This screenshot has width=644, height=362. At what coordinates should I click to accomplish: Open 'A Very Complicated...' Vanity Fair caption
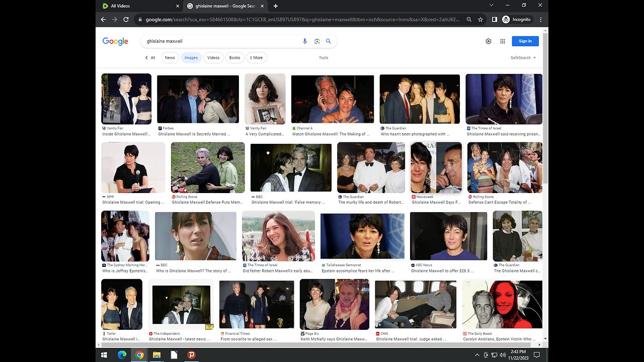[264, 134]
